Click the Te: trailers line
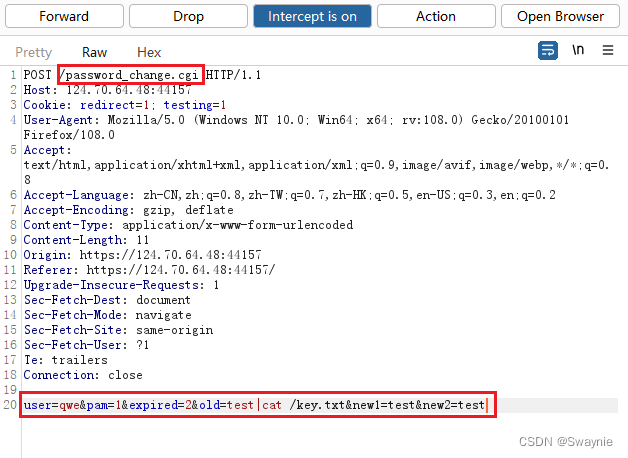This screenshot has height=458, width=628. (65, 360)
